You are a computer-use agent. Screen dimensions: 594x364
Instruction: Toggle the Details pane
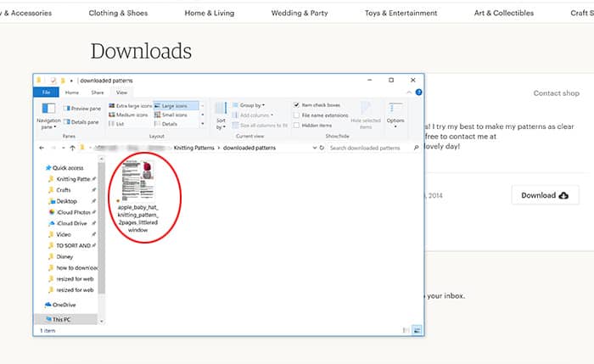tap(81, 122)
